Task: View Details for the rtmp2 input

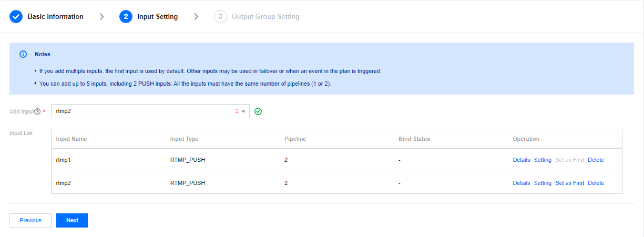Action: tap(521, 183)
